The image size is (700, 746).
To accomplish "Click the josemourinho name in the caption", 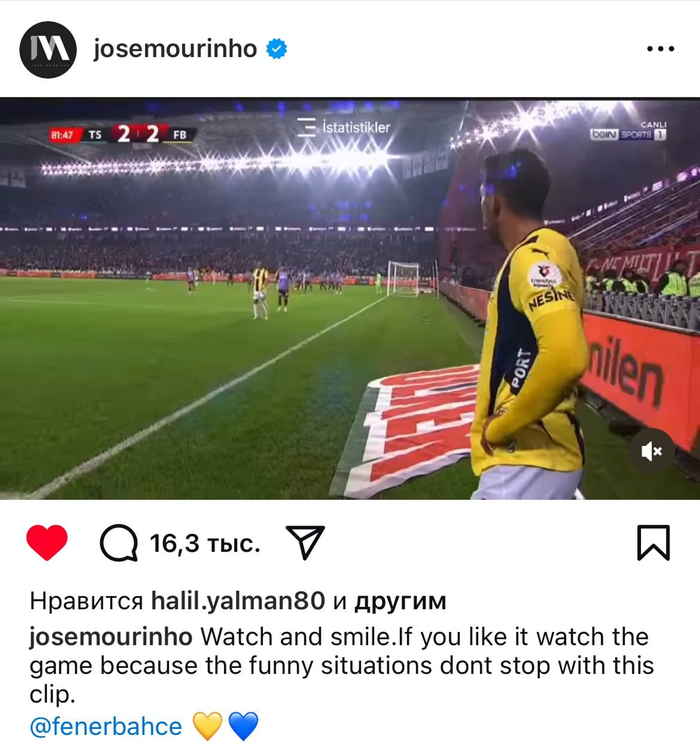I will coord(111,637).
